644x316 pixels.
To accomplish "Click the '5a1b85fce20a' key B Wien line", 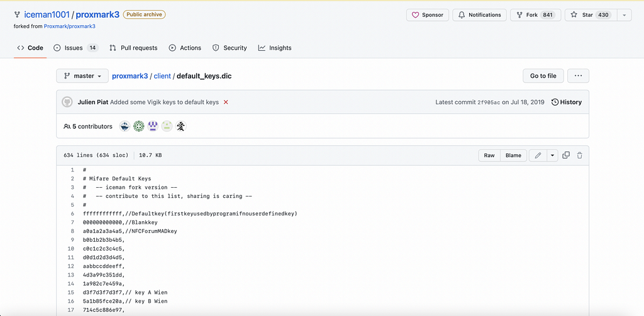I will coord(125,301).
